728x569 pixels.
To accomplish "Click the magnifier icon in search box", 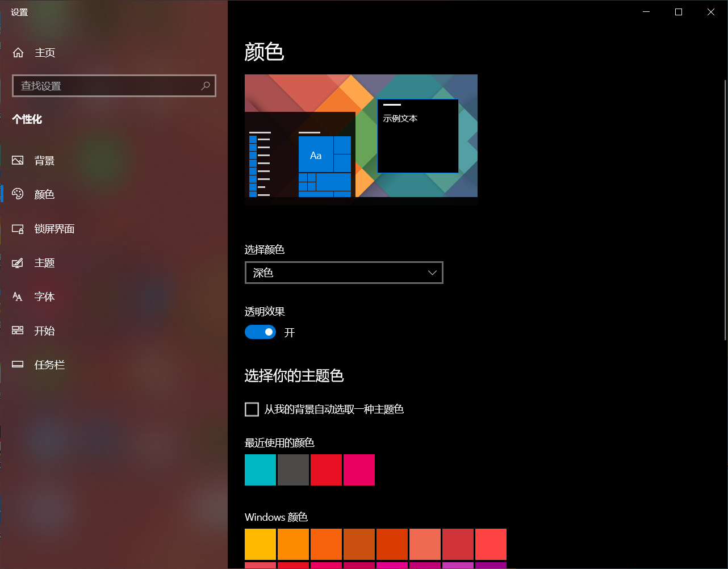I will pos(206,86).
